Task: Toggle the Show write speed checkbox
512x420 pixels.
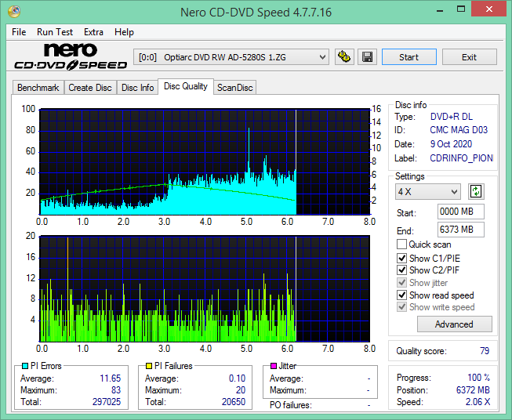Action: [401, 306]
